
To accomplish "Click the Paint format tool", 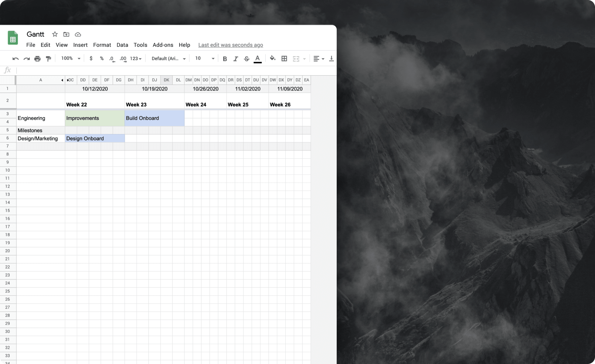I will tap(48, 58).
